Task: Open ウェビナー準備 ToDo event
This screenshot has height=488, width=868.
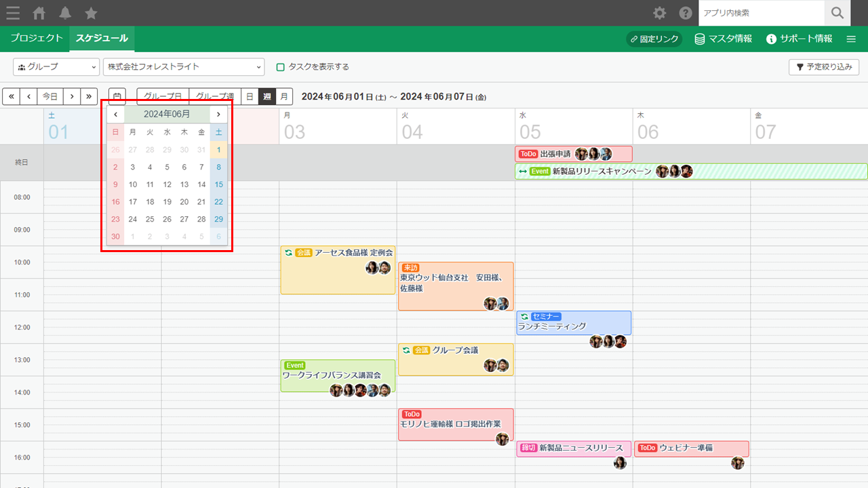Action: (692, 449)
